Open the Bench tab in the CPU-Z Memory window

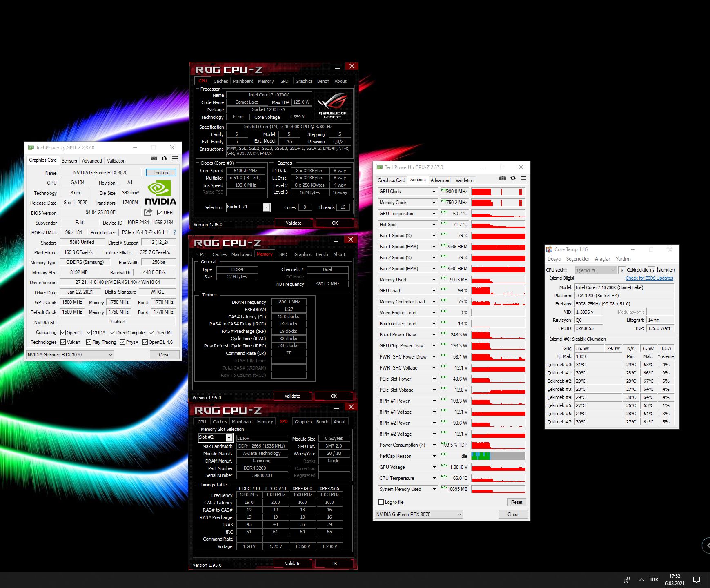(322, 254)
